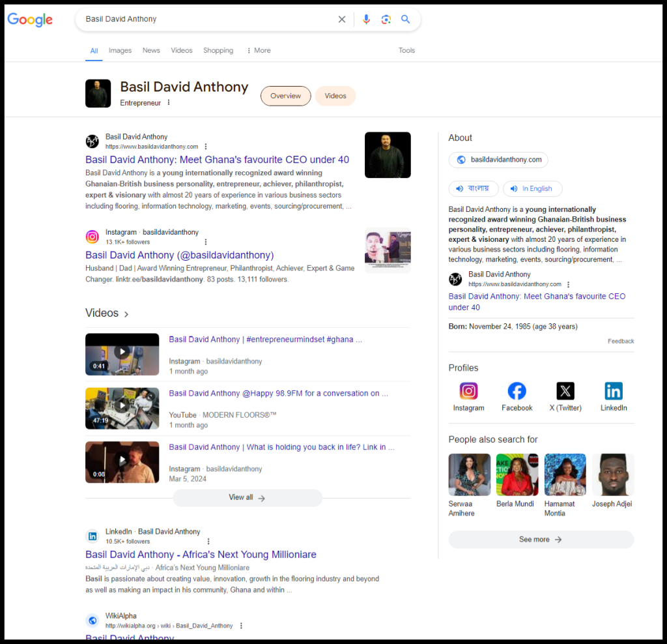
Task: Start voice search with microphone icon
Action: (x=366, y=19)
